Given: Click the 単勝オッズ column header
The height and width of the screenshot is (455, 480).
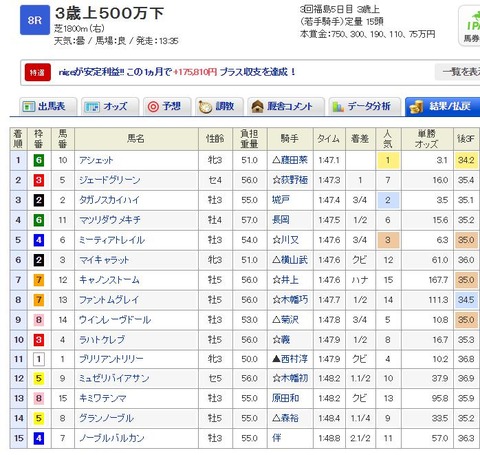Looking at the screenshot, I should [x=427, y=138].
